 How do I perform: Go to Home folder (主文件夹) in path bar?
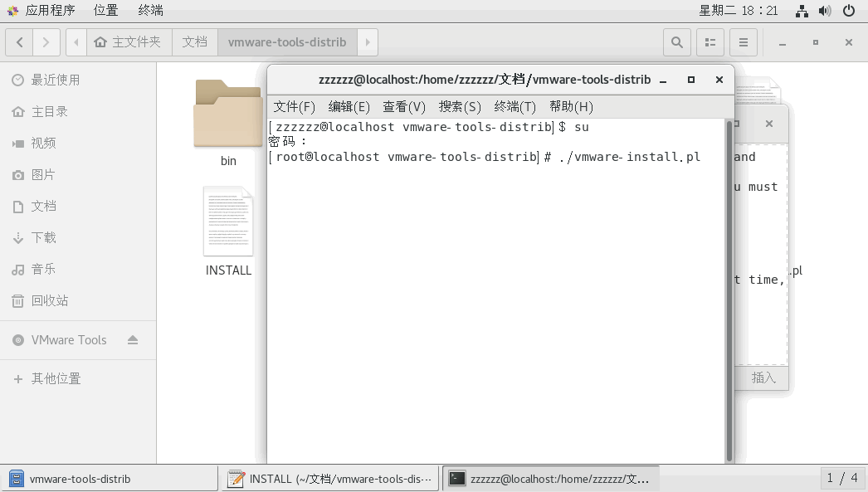tap(129, 42)
